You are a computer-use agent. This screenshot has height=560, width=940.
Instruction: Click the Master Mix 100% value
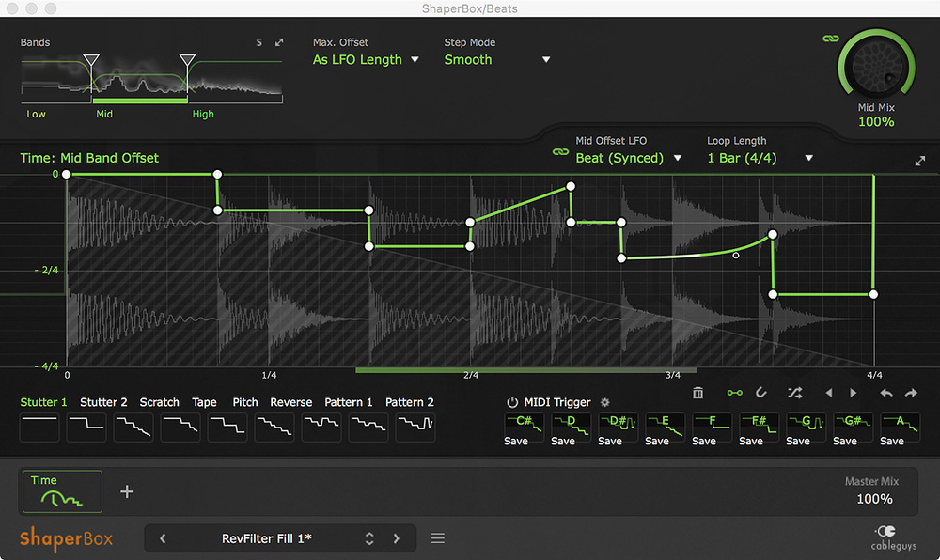874,499
